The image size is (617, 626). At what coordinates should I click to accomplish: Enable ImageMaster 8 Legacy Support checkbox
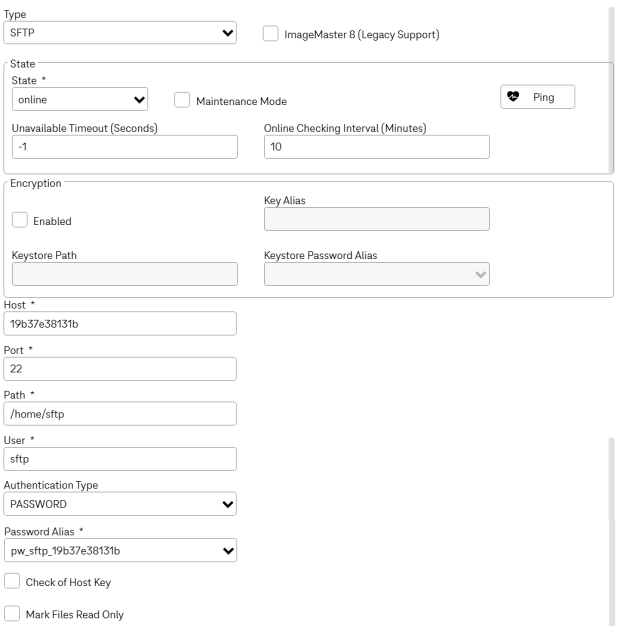[x=270, y=34]
